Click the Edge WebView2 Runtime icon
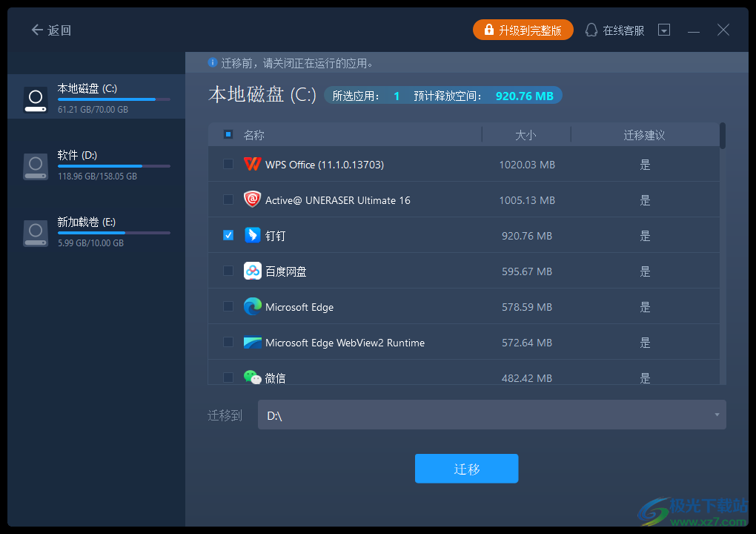This screenshot has width=756, height=534. coord(252,343)
